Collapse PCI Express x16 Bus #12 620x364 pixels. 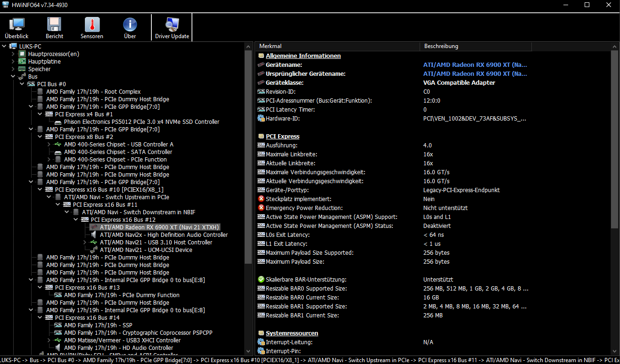[x=76, y=220]
